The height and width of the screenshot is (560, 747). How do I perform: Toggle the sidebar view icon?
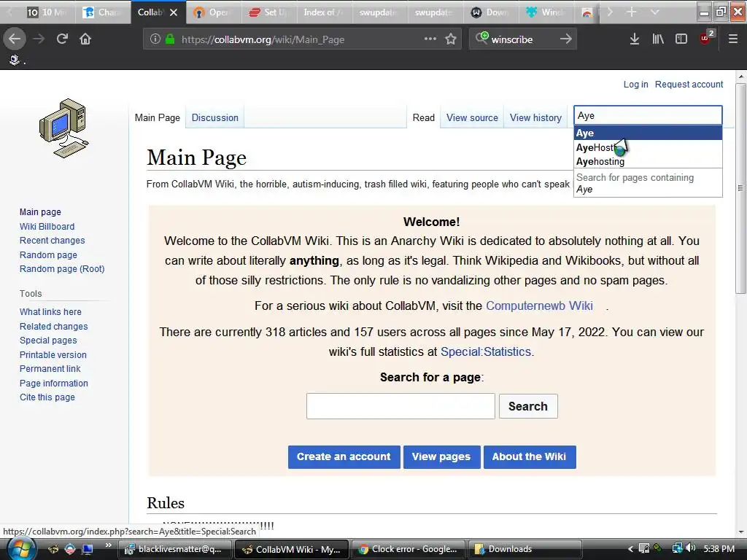coord(681,39)
